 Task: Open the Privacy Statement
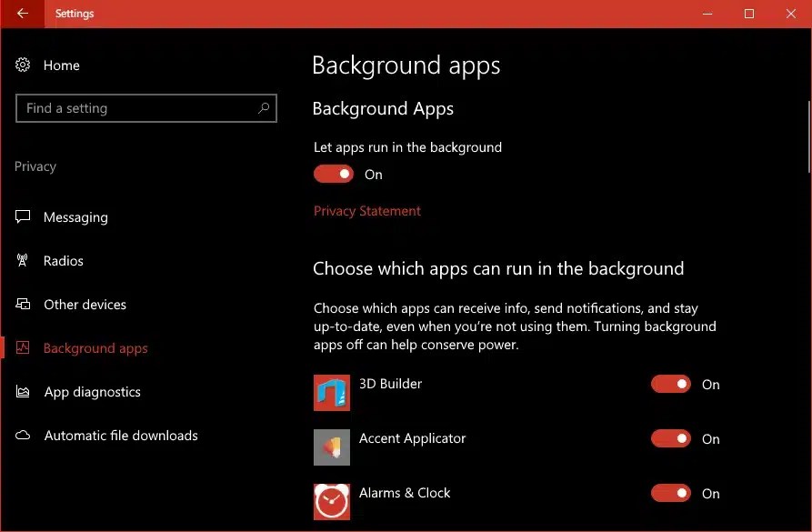pyautogui.click(x=366, y=210)
